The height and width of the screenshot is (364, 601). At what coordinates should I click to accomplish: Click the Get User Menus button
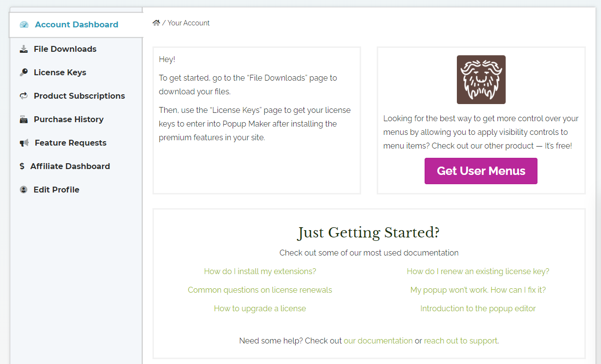[481, 171]
